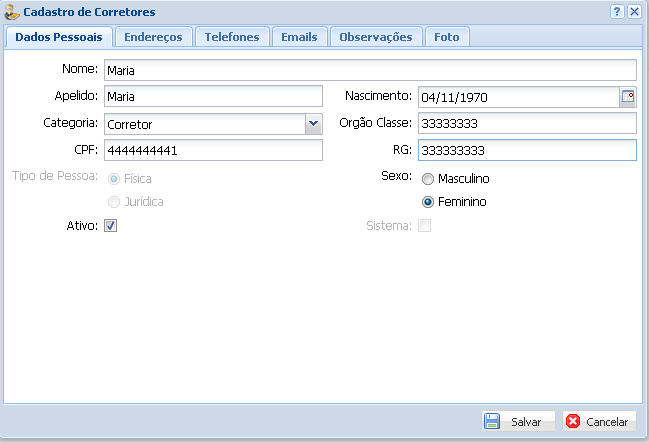649x443 pixels.
Task: Click into the Nome text field
Action: (x=369, y=70)
